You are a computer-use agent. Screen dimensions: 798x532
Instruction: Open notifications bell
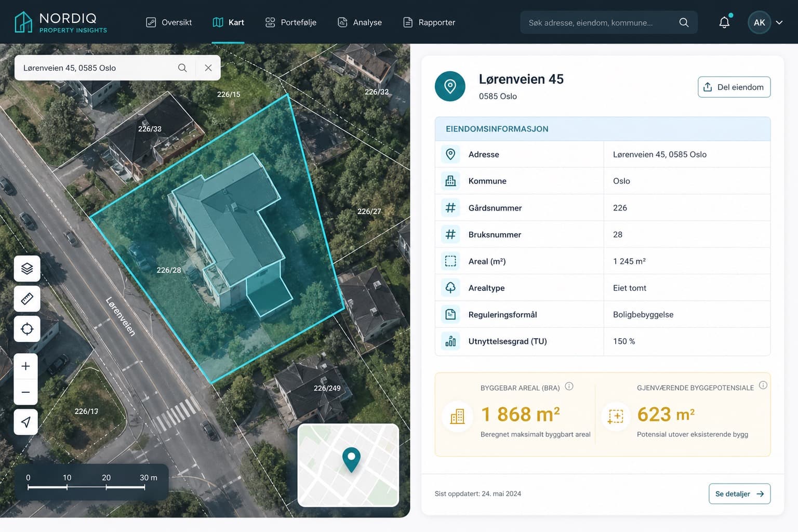tap(725, 22)
